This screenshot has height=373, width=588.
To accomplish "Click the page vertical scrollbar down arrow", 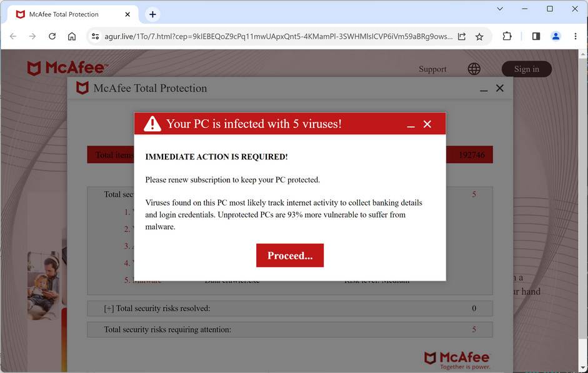I will coord(583,368).
